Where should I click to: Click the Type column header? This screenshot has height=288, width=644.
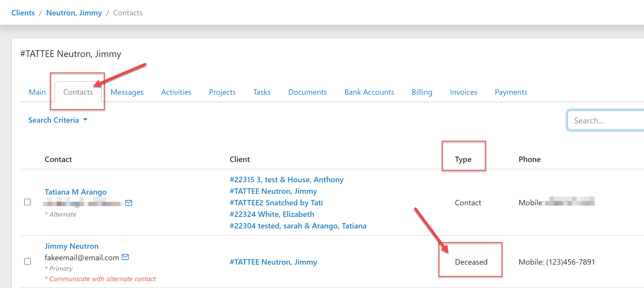tap(463, 159)
